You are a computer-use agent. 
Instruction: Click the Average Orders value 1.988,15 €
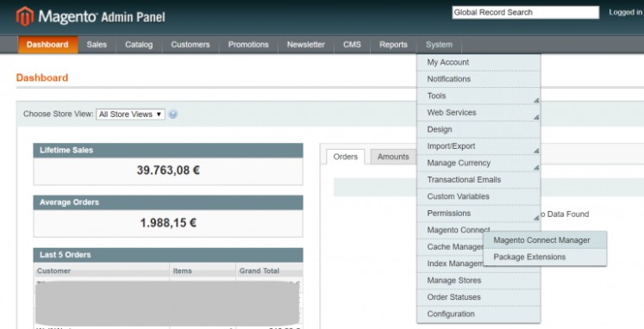[x=168, y=223]
